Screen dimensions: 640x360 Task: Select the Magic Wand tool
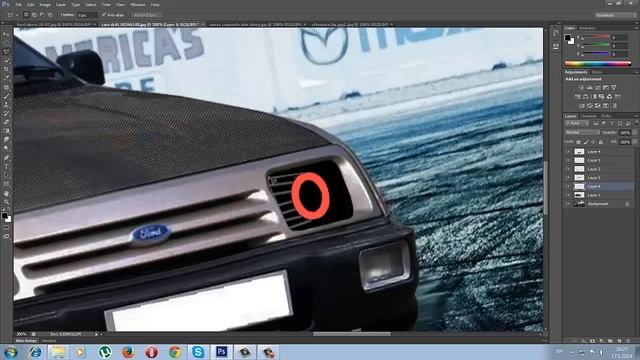coord(6,60)
